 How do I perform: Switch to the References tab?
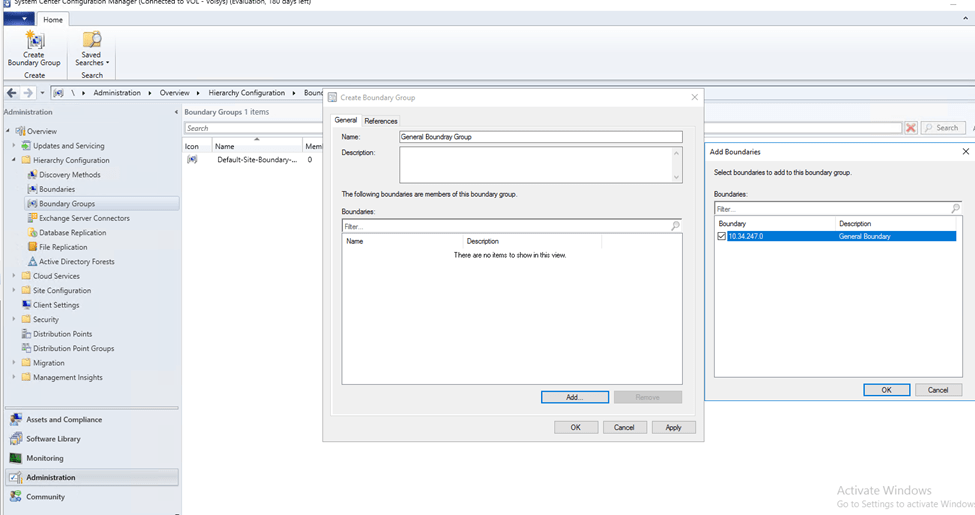(x=380, y=121)
